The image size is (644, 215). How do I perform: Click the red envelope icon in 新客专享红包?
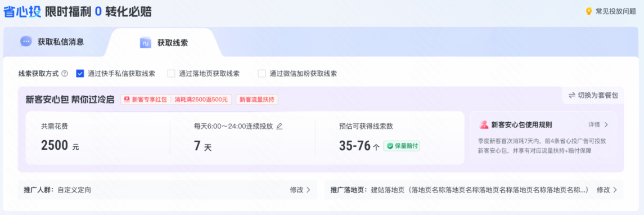pyautogui.click(x=127, y=100)
